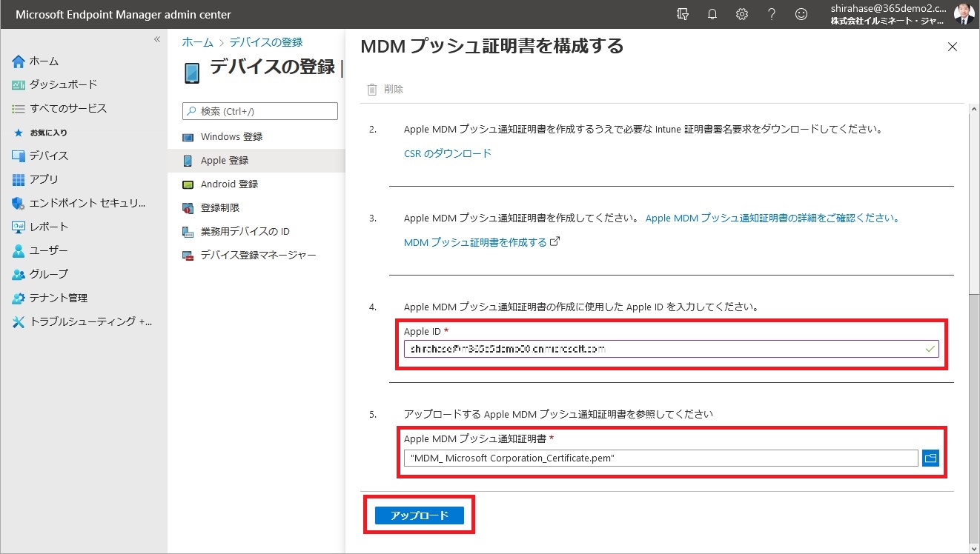Open the portal directory filter icon
Screen dimensions: 980x554
[683, 14]
